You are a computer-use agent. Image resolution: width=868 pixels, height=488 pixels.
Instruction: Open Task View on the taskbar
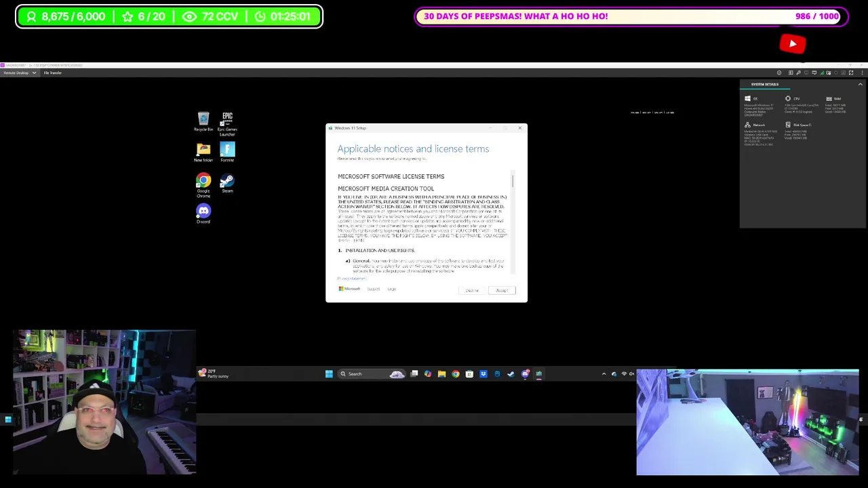click(x=414, y=374)
